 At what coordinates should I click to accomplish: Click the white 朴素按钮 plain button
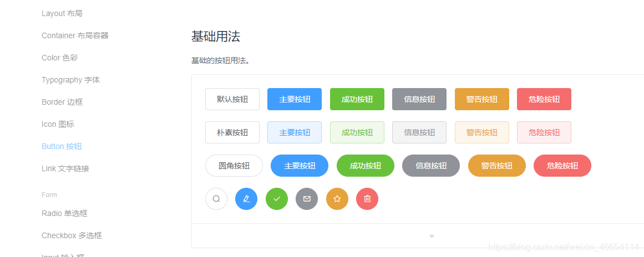pyautogui.click(x=232, y=132)
